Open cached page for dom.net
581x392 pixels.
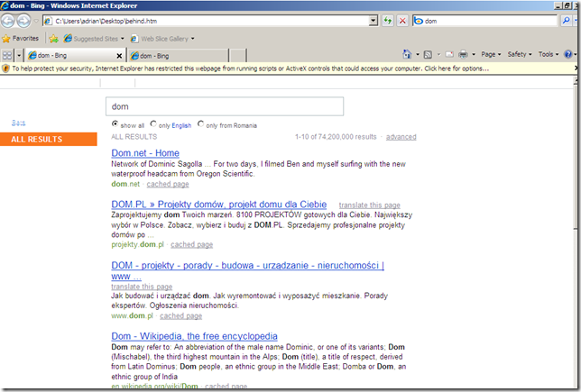(168, 184)
